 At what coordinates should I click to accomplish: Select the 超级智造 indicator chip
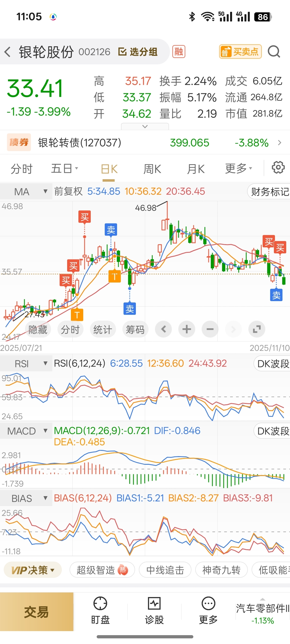pos(102,570)
